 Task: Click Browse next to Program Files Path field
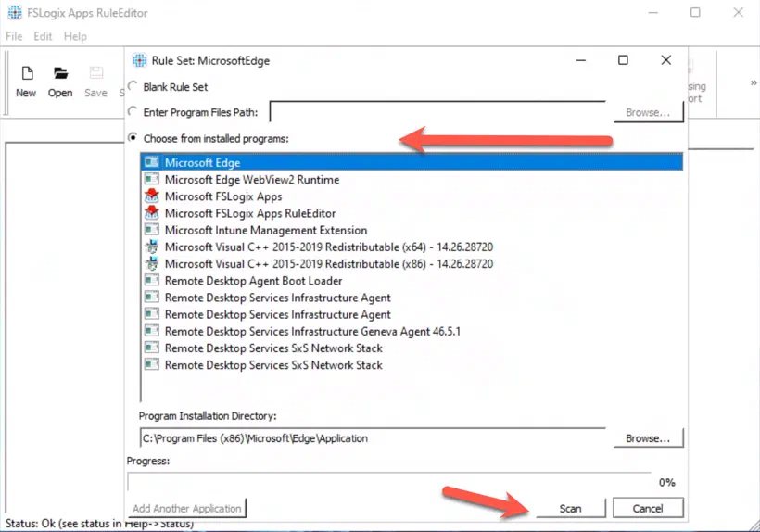pos(648,112)
